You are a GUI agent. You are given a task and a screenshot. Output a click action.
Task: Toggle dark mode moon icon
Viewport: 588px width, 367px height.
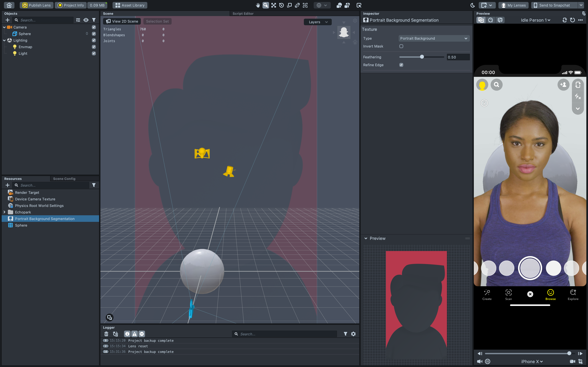click(473, 5)
